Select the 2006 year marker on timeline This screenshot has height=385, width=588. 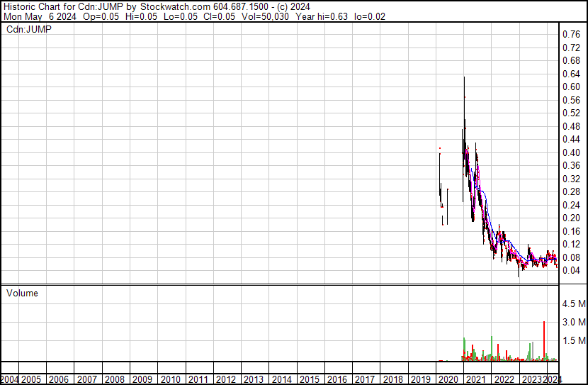tap(59, 379)
